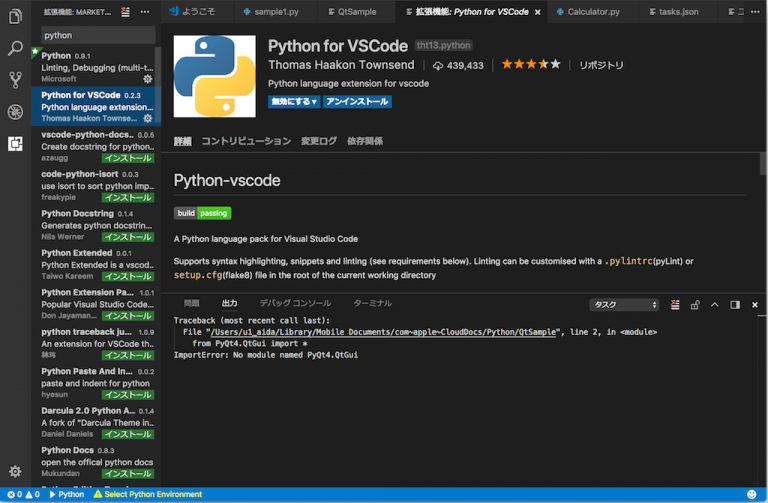Install python traceback jumper extension
Image resolution: width=768 pixels, height=503 pixels.
pos(128,355)
